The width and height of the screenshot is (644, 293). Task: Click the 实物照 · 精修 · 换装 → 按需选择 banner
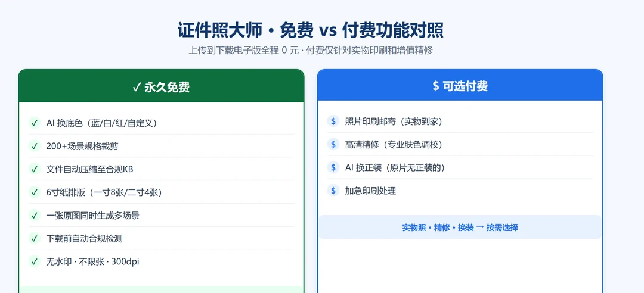point(460,227)
